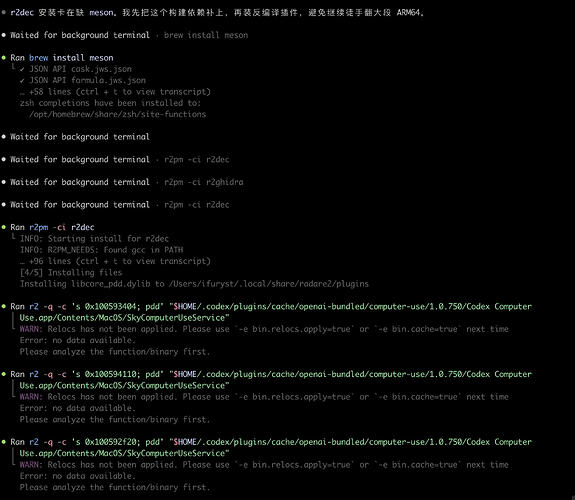The height and width of the screenshot is (500, 575).
Task: Click 'Error: no data available.' below the 0x100592f20 command
Action: (x=77, y=476)
